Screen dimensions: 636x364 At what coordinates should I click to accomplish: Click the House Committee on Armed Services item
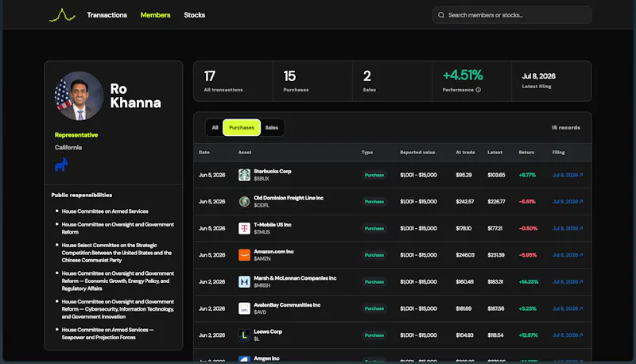pos(105,211)
